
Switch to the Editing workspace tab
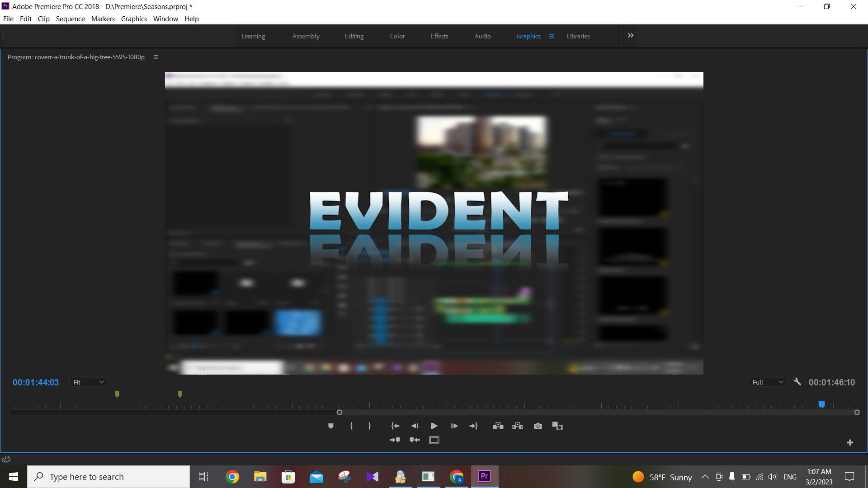354,36
